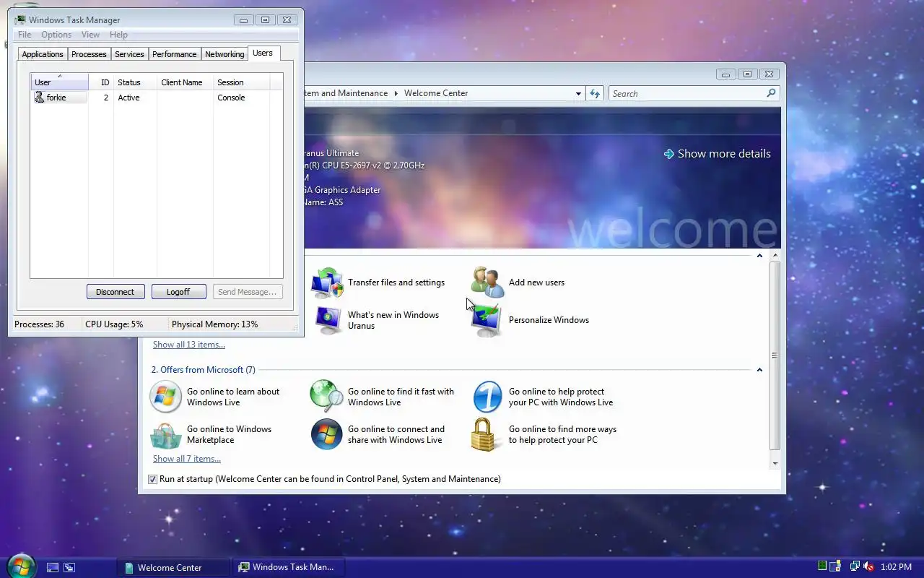The height and width of the screenshot is (578, 924).
Task: Click the scrollbar down arrow in Welcome Center
Action: [775, 463]
